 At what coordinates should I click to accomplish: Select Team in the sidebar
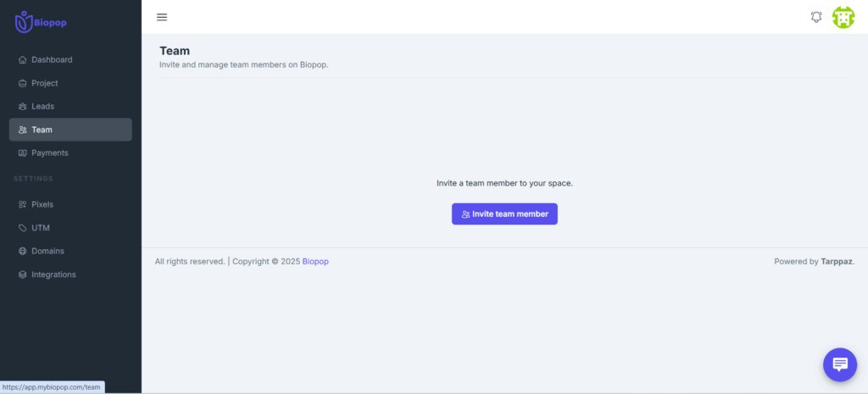point(42,130)
